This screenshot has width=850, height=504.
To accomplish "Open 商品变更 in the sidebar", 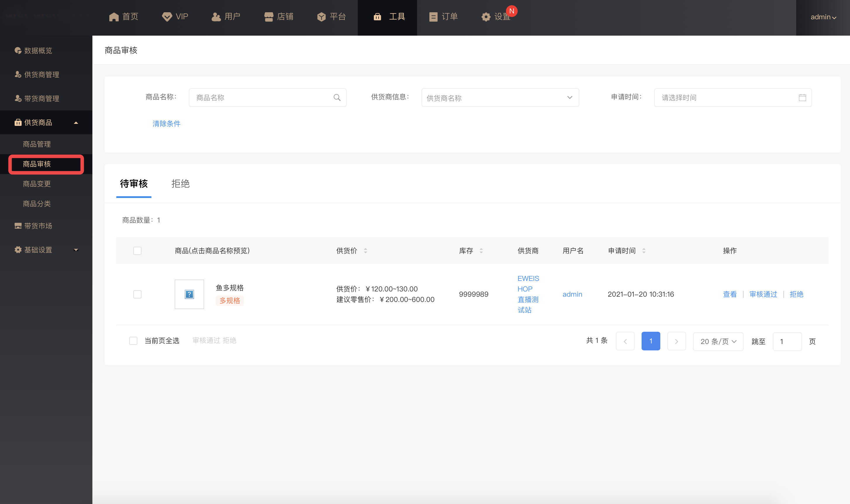I will tap(37, 184).
